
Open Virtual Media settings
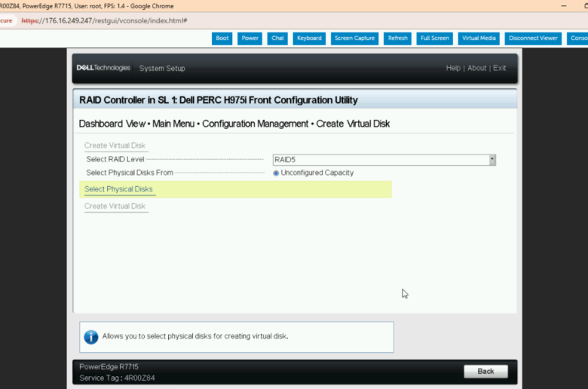(479, 38)
